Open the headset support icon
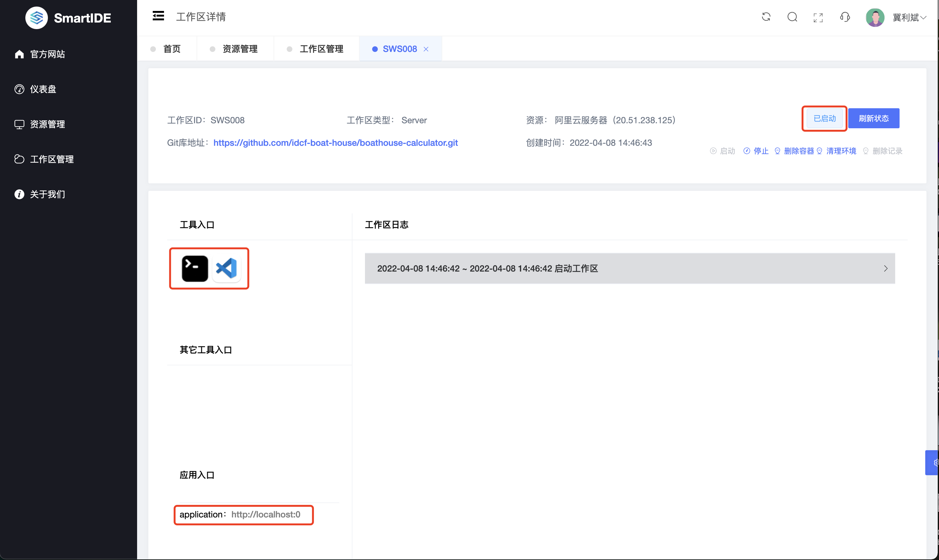 (845, 17)
